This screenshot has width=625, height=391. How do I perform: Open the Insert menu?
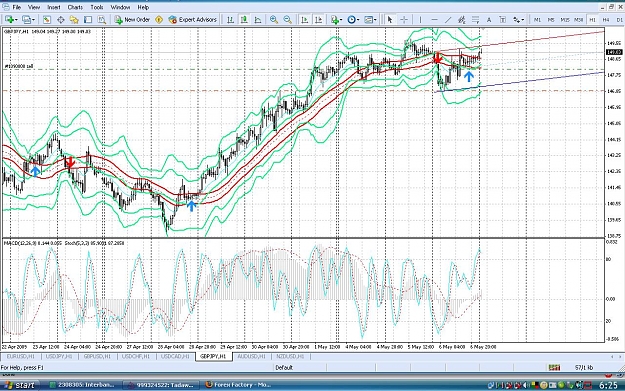(x=54, y=7)
